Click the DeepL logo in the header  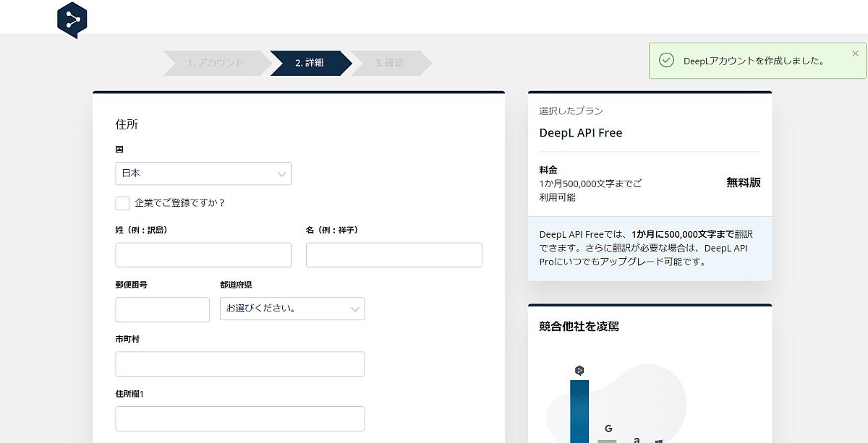pyautogui.click(x=72, y=20)
